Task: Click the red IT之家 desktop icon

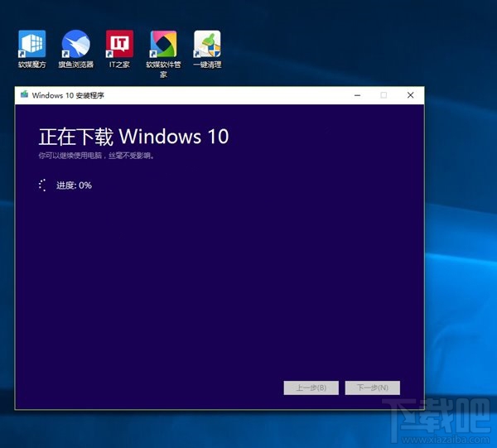Action: tap(119, 44)
